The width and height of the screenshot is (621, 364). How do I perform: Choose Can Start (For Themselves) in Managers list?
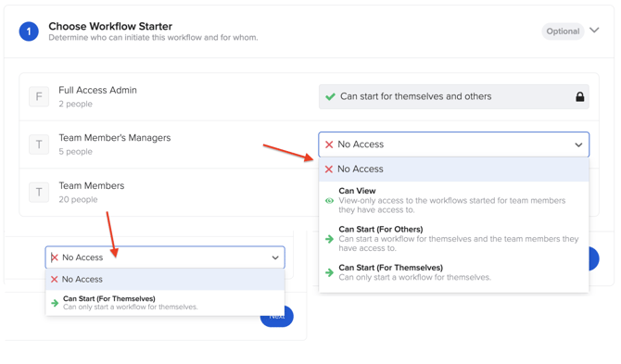coord(454,272)
